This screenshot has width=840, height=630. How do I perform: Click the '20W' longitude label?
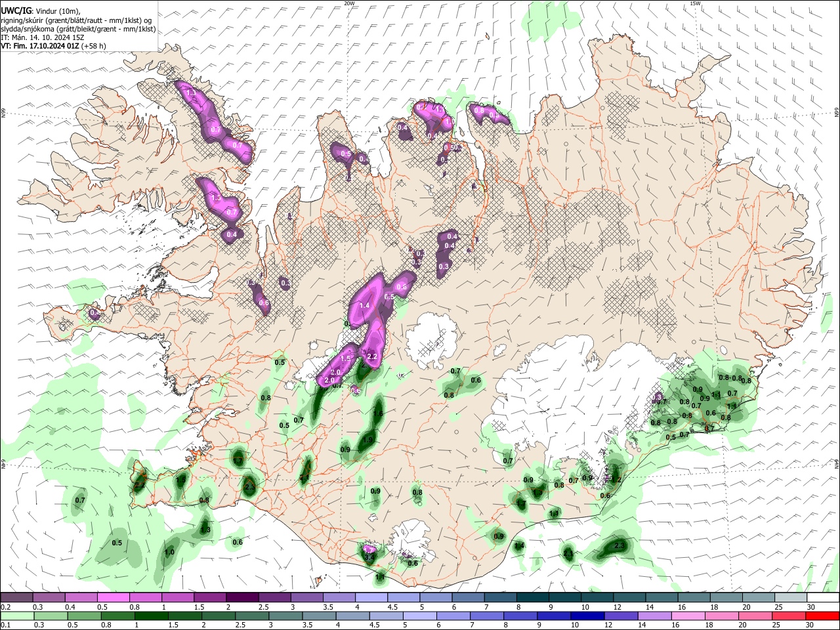(349, 3)
